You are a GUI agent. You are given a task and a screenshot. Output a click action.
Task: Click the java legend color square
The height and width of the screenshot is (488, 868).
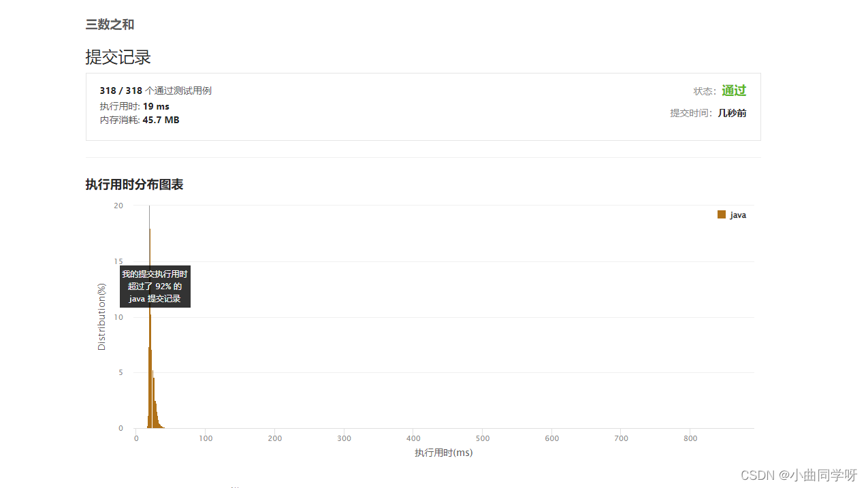(x=722, y=214)
